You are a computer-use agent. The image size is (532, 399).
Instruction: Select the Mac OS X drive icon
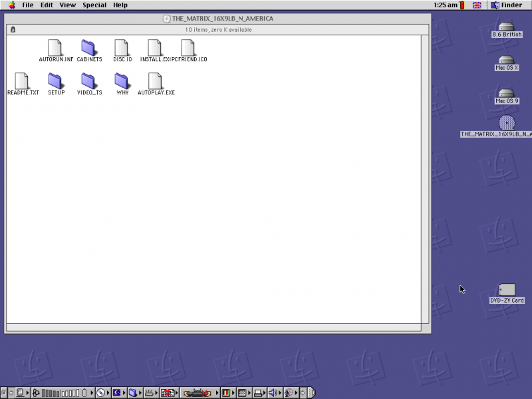click(507, 60)
